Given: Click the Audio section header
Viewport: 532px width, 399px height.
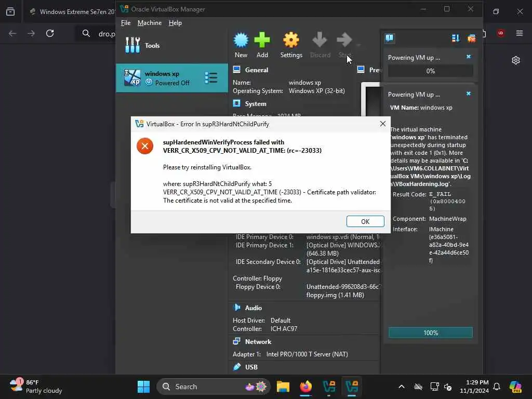Looking at the screenshot, I should tap(254, 308).
